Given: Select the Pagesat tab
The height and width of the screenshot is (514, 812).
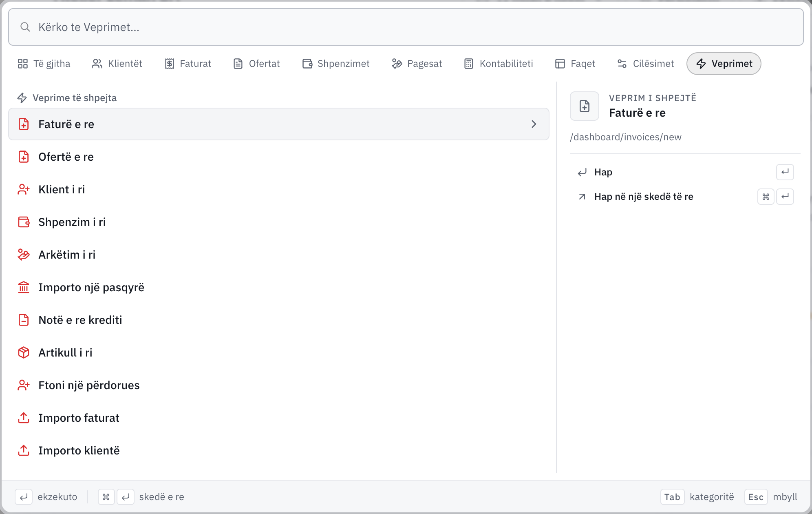Looking at the screenshot, I should (417, 64).
